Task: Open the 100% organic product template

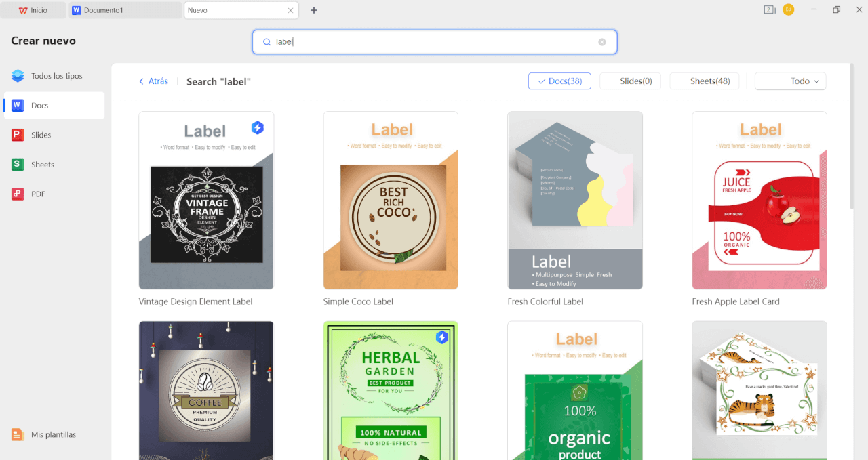Action: pos(575,390)
